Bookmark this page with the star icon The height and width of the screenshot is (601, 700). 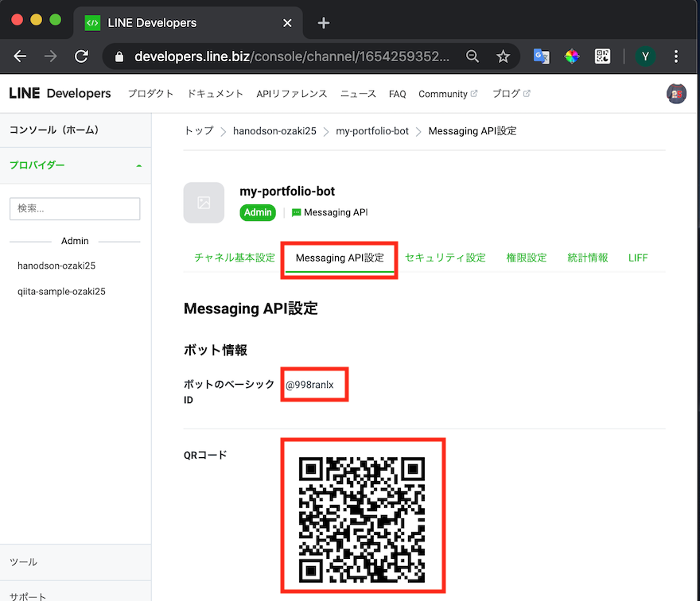click(x=503, y=56)
